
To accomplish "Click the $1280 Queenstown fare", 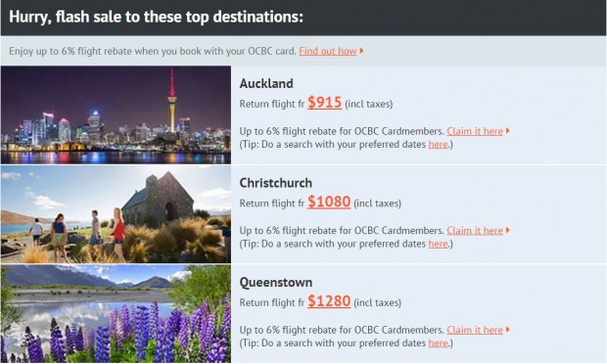I will coord(329,301).
